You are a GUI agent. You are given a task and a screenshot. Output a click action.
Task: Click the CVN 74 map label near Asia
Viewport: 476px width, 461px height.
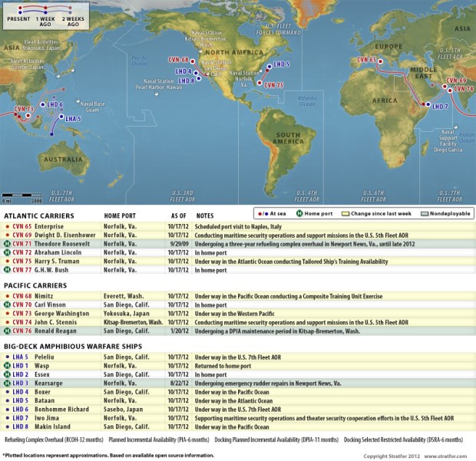point(464,89)
